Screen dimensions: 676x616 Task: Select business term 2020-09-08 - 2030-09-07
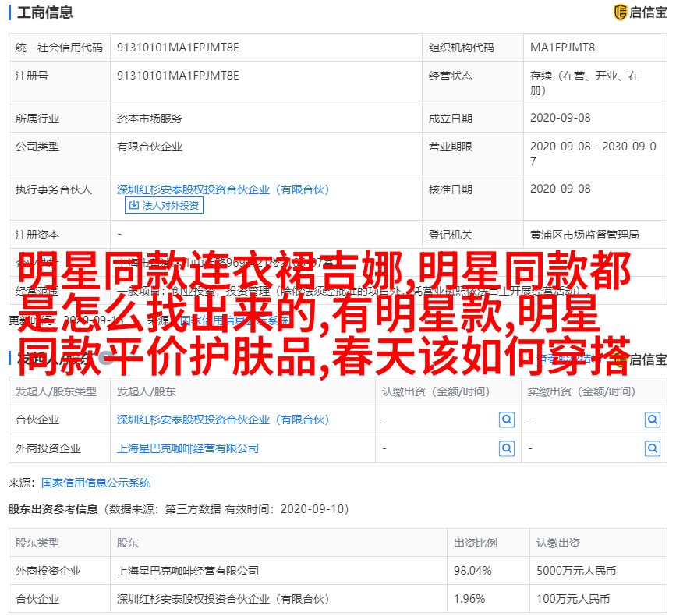tap(593, 154)
